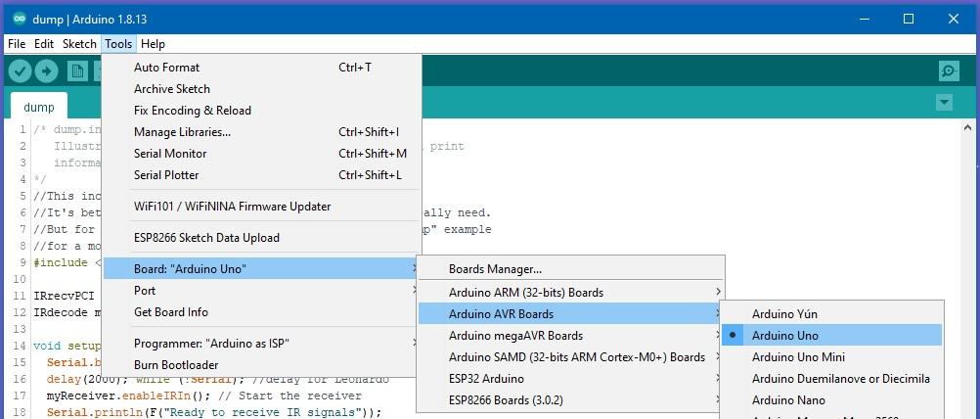Click the New sketch toolbar icon

(77, 71)
